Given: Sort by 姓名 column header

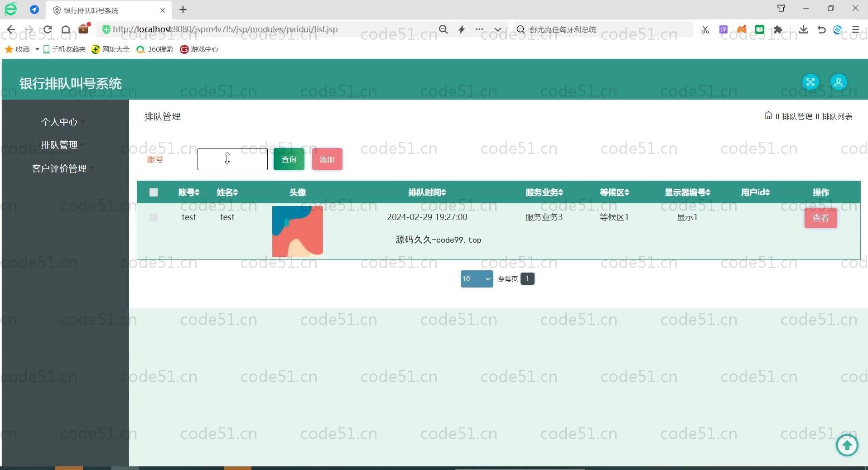Looking at the screenshot, I should (227, 192).
